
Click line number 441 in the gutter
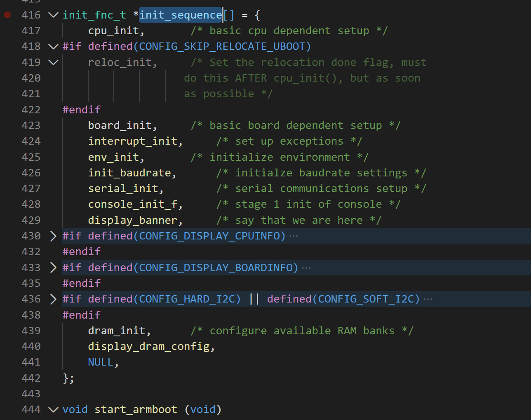(31, 362)
